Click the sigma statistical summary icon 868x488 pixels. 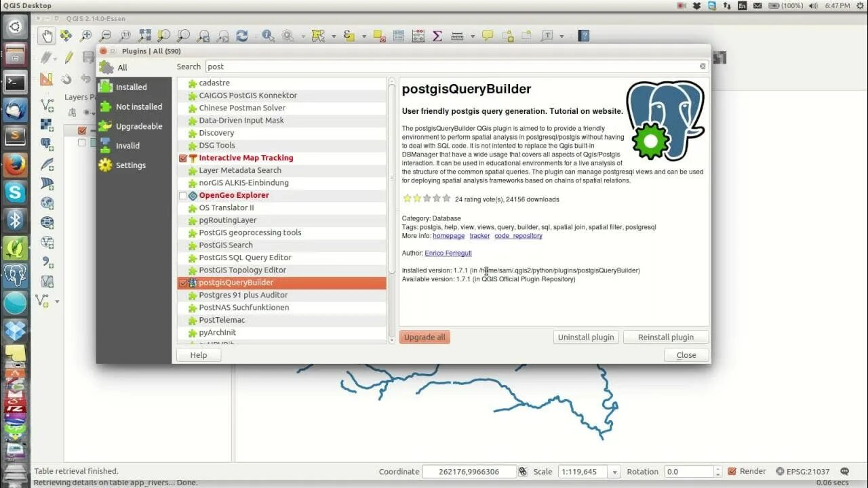tap(437, 36)
